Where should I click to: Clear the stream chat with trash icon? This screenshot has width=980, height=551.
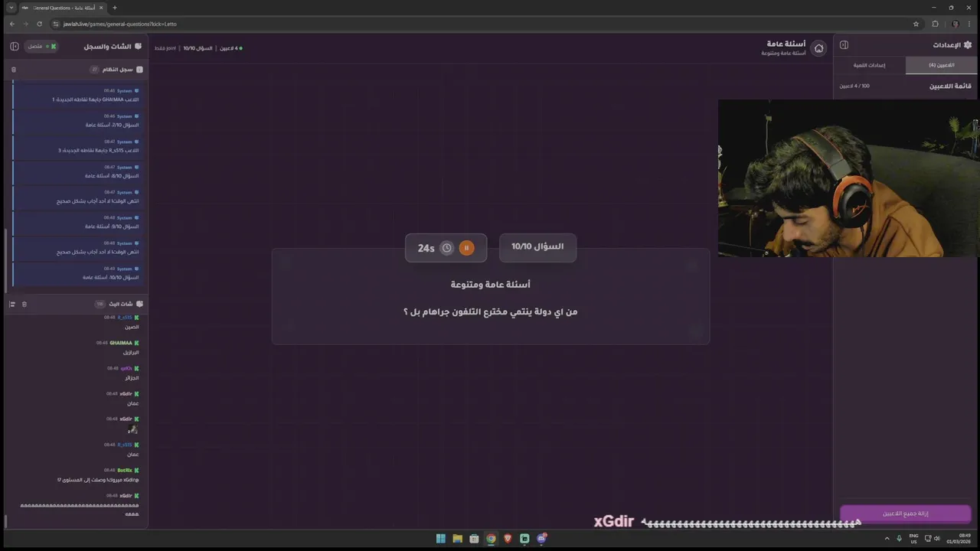24,305
